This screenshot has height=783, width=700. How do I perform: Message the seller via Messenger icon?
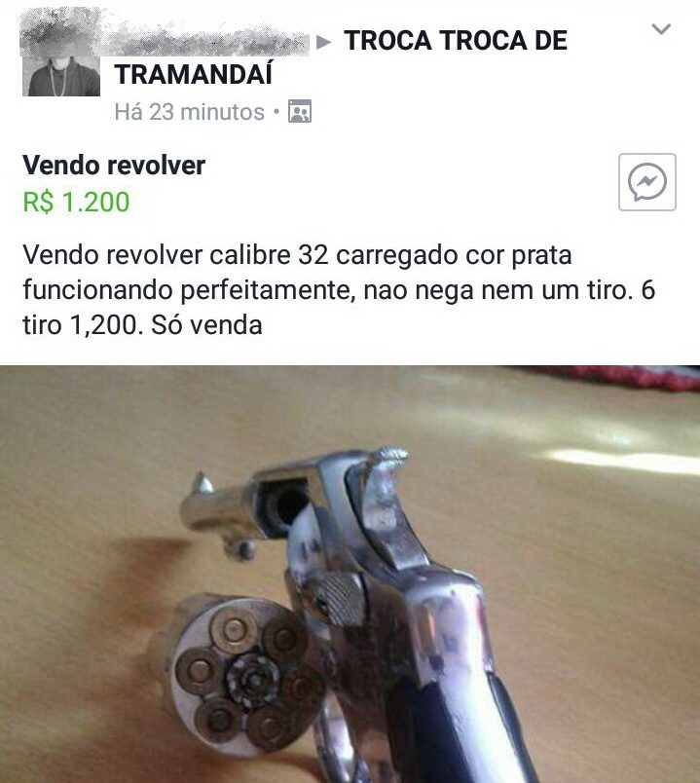pos(647,182)
